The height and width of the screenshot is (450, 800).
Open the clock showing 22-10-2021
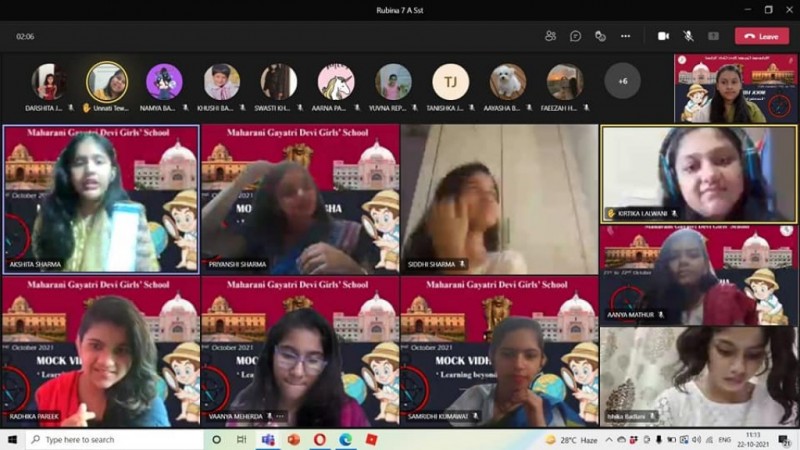(753, 440)
